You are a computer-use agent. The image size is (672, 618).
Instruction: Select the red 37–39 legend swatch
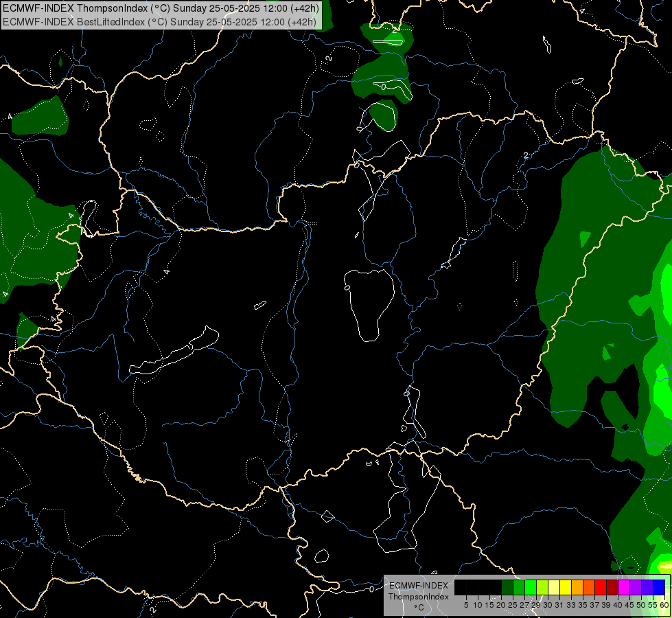tap(601, 587)
